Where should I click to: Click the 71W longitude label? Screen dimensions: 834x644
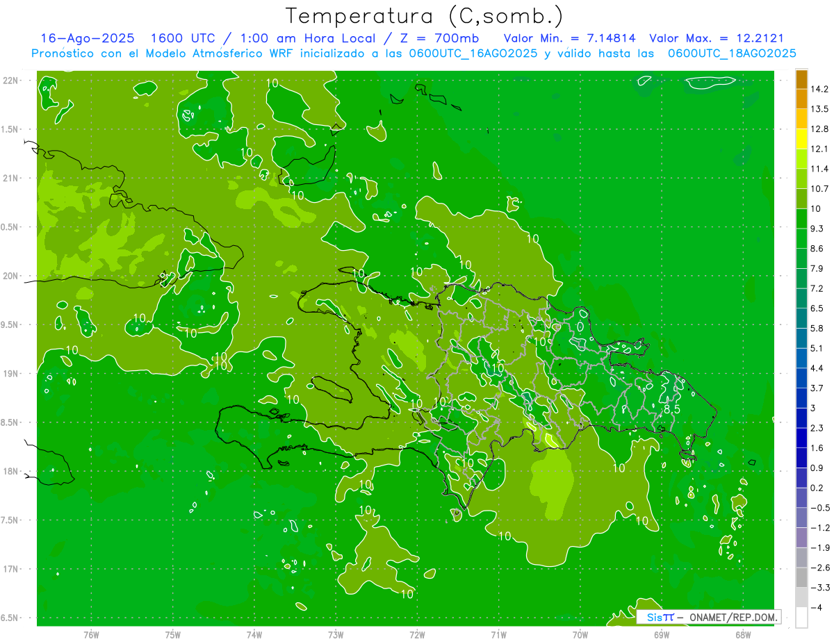(498, 635)
